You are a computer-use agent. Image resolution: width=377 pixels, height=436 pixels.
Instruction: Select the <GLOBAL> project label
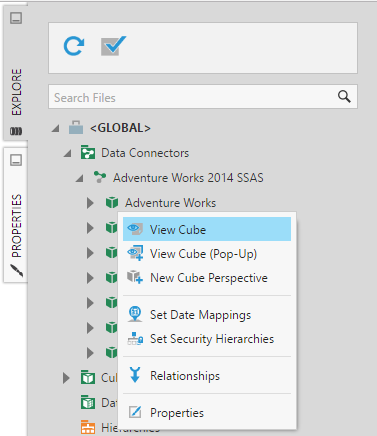pyautogui.click(x=120, y=128)
